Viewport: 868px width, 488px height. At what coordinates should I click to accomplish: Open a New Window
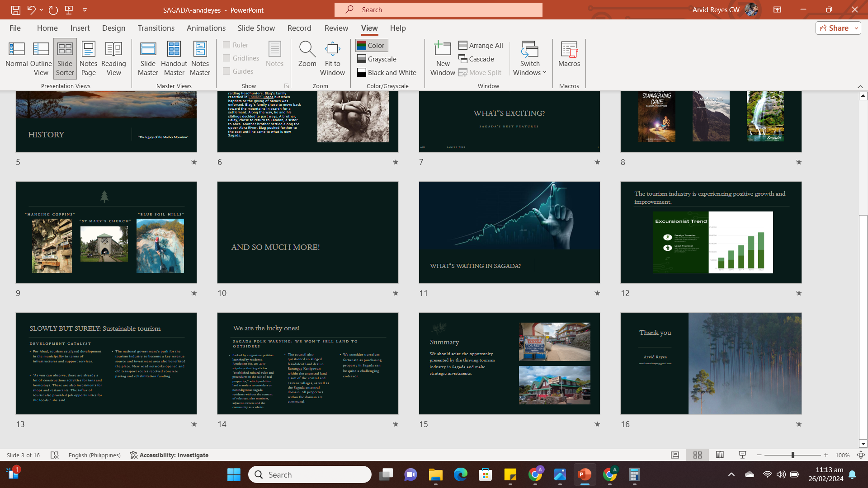[x=443, y=59]
